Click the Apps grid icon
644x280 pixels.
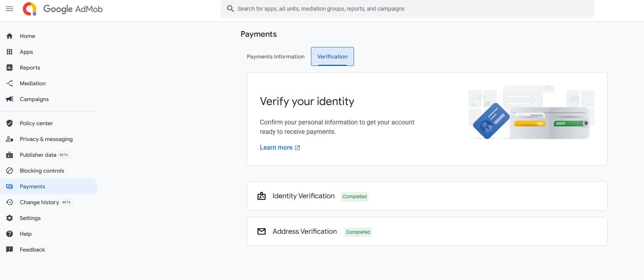[x=9, y=52]
